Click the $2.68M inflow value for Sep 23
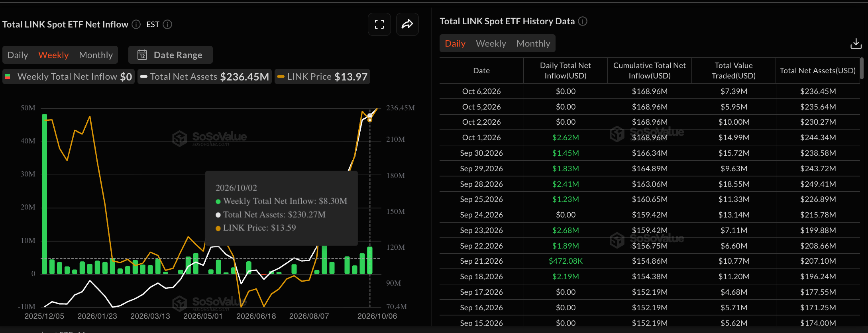The width and height of the screenshot is (868, 333). pos(566,231)
